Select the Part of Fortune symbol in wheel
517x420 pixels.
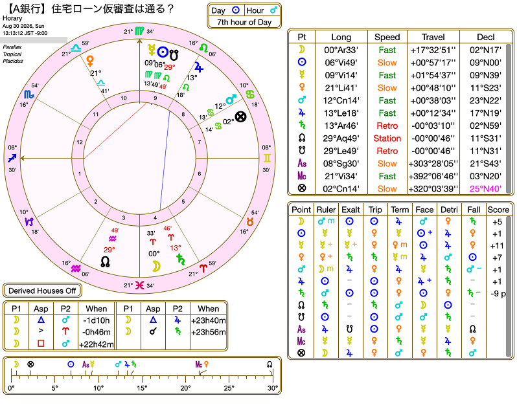pyautogui.click(x=241, y=116)
